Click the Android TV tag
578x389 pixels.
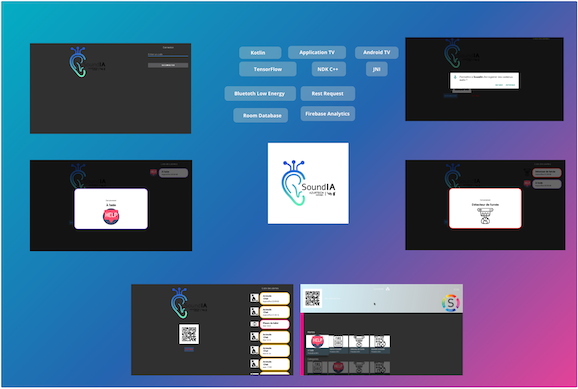click(376, 52)
